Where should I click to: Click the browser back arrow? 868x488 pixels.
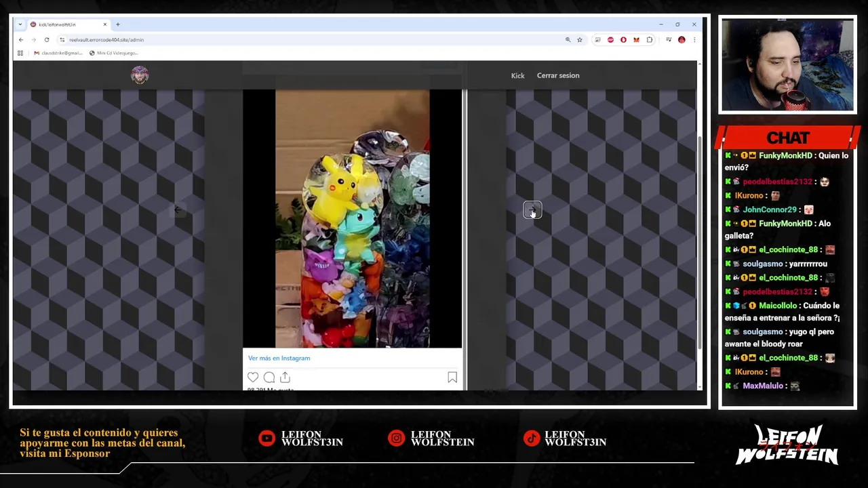tap(21, 40)
